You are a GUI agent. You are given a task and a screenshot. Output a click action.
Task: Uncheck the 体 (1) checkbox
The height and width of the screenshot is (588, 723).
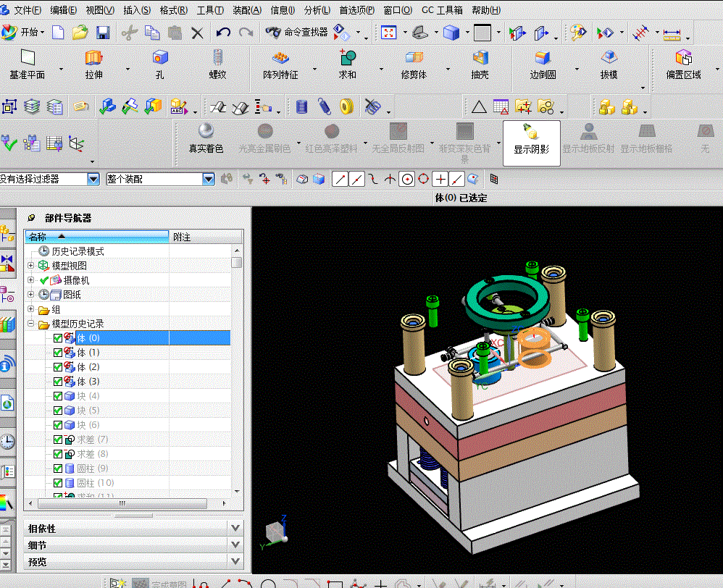[x=58, y=353]
